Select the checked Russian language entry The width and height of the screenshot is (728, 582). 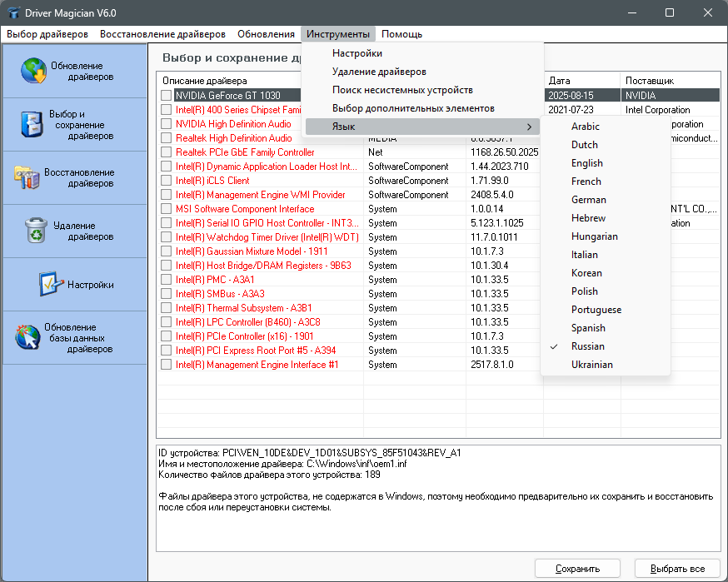606,346
